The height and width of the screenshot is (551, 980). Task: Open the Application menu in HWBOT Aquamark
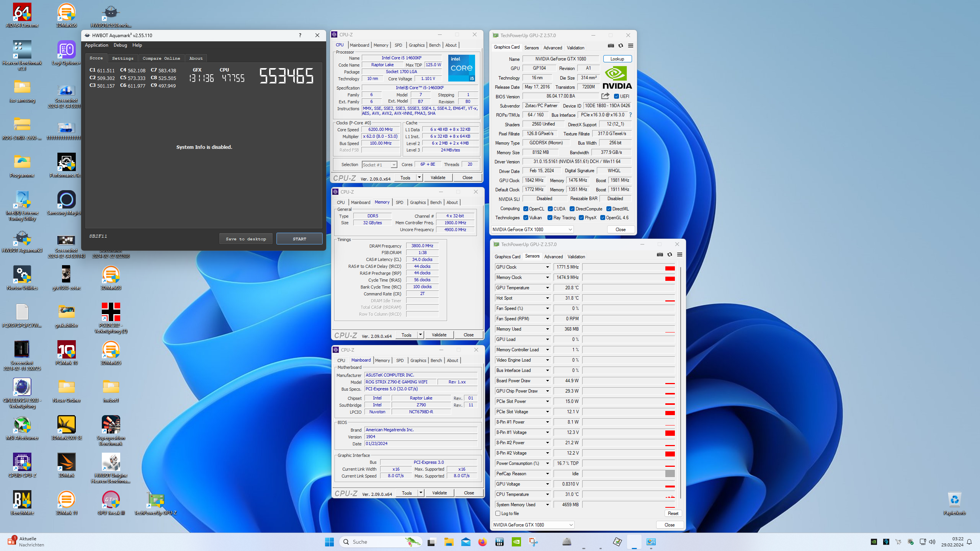tap(96, 45)
